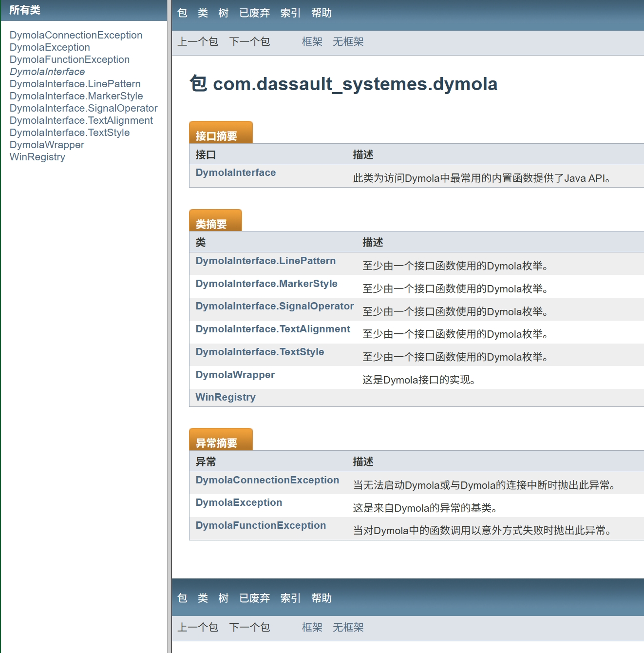Open 帮助 from the bottom navigation bar
Image resolution: width=644 pixels, height=653 pixels.
point(321,598)
